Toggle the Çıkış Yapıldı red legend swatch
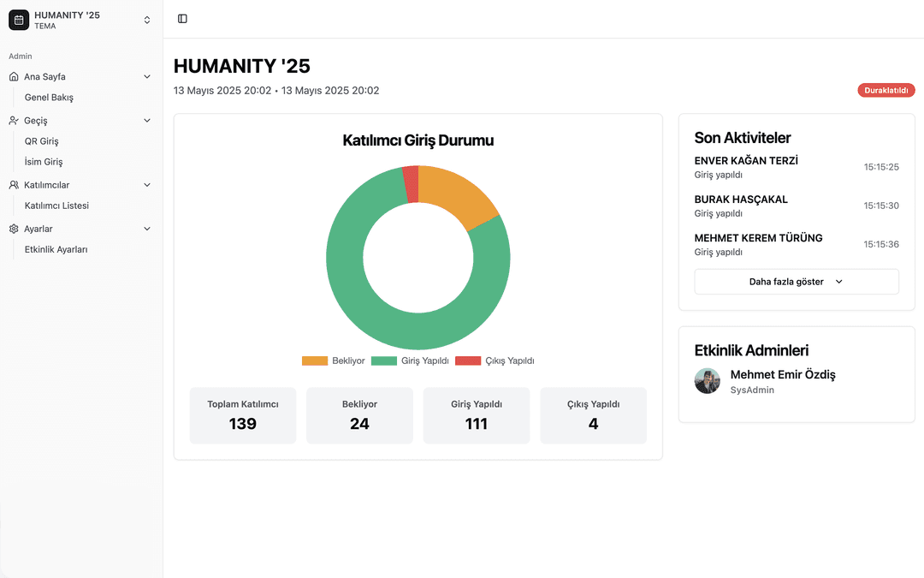 468,361
